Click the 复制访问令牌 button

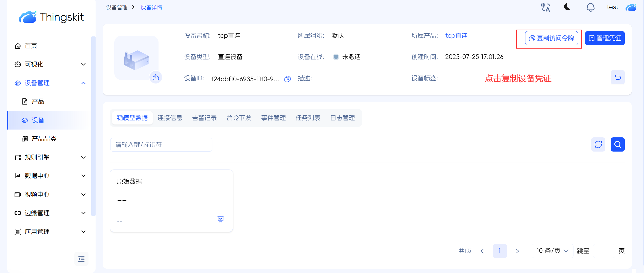point(551,38)
